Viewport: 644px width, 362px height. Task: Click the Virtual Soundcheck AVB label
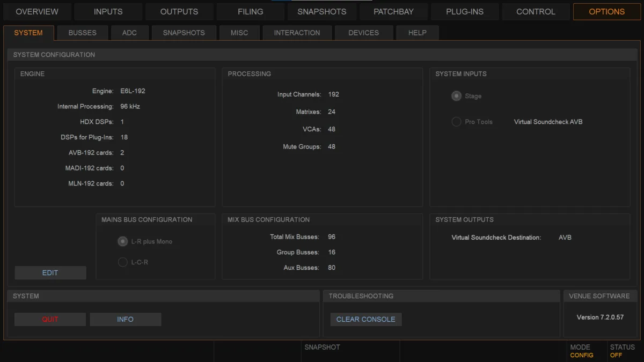548,122
